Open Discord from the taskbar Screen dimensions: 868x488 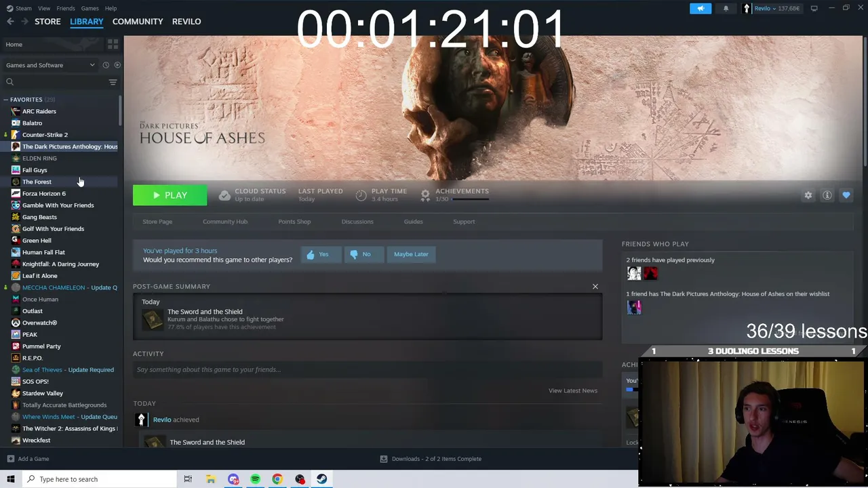[233, 479]
